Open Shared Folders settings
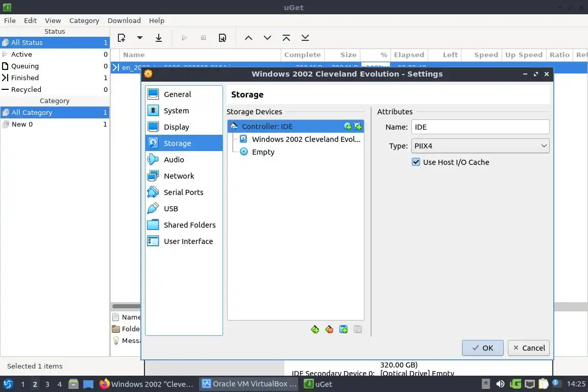The width and height of the screenshot is (588, 392). pos(184,225)
